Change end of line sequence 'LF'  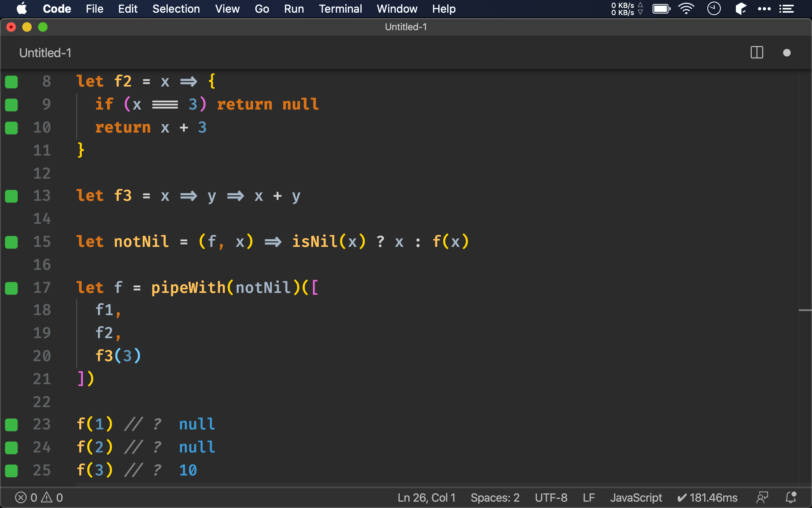(589, 498)
